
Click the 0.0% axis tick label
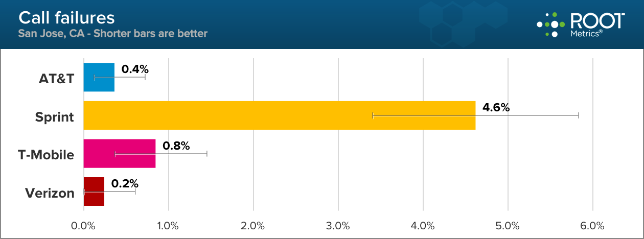pyautogui.click(x=83, y=225)
